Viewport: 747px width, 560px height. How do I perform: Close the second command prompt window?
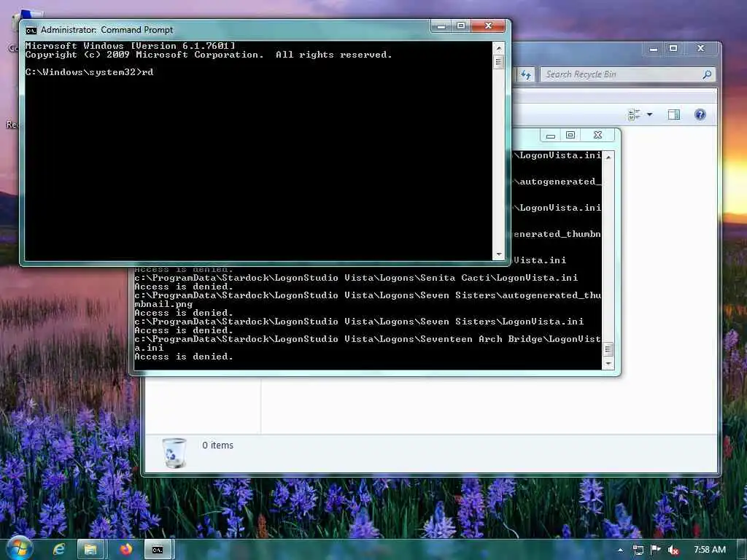(x=598, y=136)
